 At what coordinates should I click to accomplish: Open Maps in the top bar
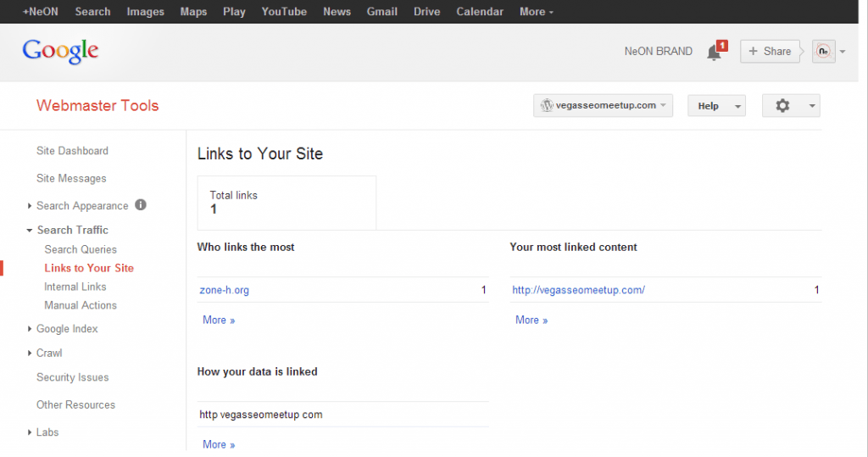(x=193, y=12)
